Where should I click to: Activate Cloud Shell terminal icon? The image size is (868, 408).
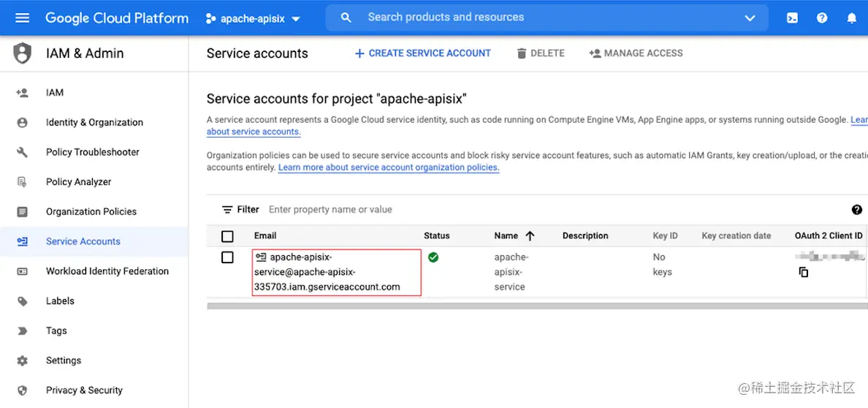(x=792, y=18)
